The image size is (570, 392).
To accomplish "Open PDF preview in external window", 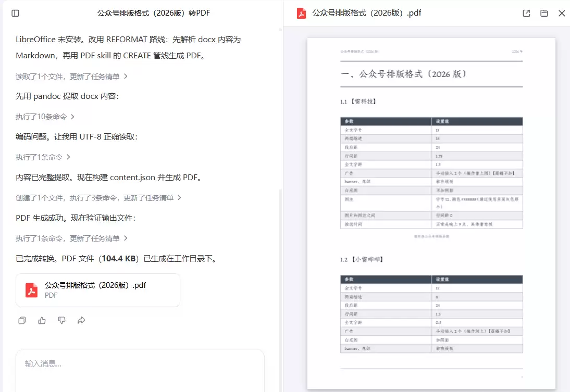I will 526,13.
